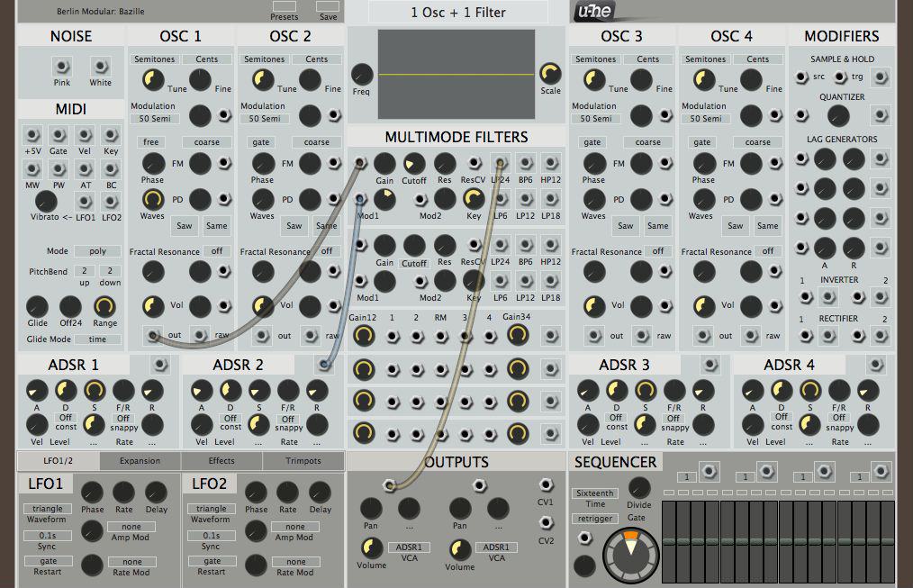Toggle OSC 2 Fractal Resonance off switch
This screenshot has height=588, width=913.
pyautogui.click(x=327, y=251)
